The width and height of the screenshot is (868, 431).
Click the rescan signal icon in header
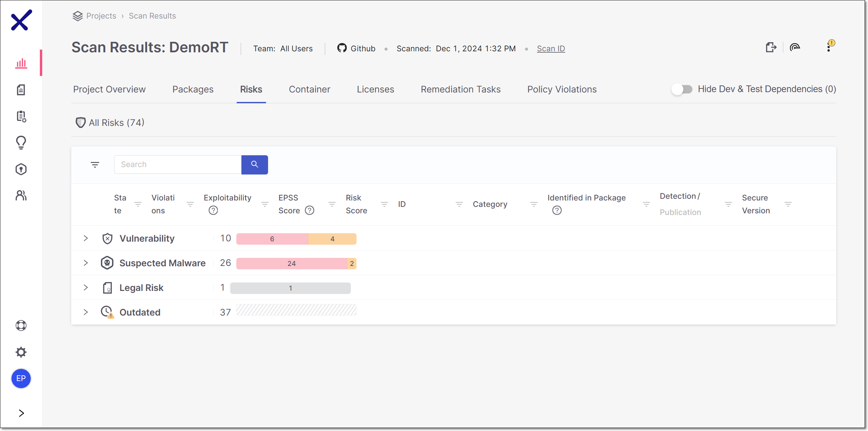coord(795,48)
